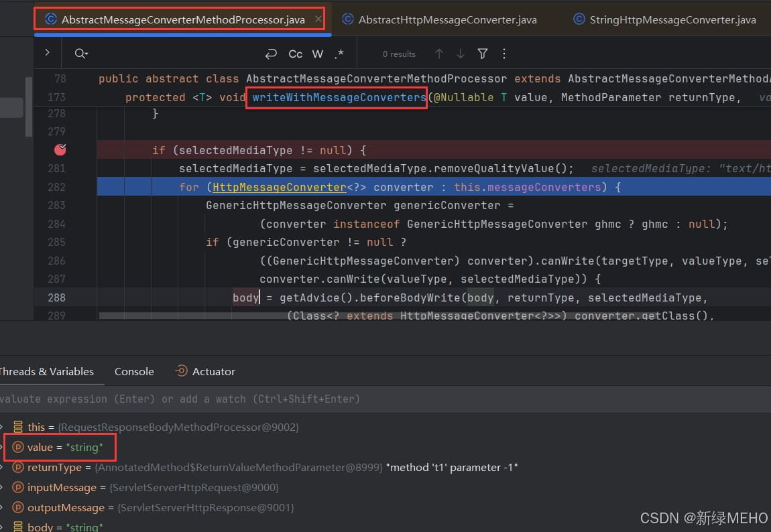This screenshot has width=771, height=532.
Task: Go to next search occurrence arrow
Action: pos(460,54)
